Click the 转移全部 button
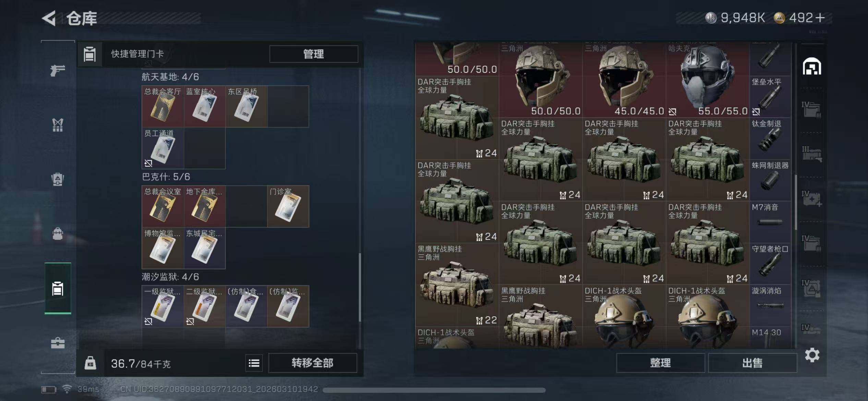Image resolution: width=868 pixels, height=401 pixels. 312,363
